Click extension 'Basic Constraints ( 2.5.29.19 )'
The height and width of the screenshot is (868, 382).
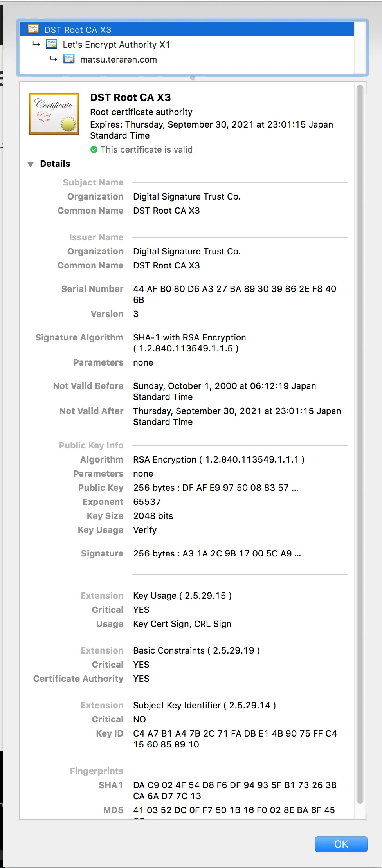(196, 650)
